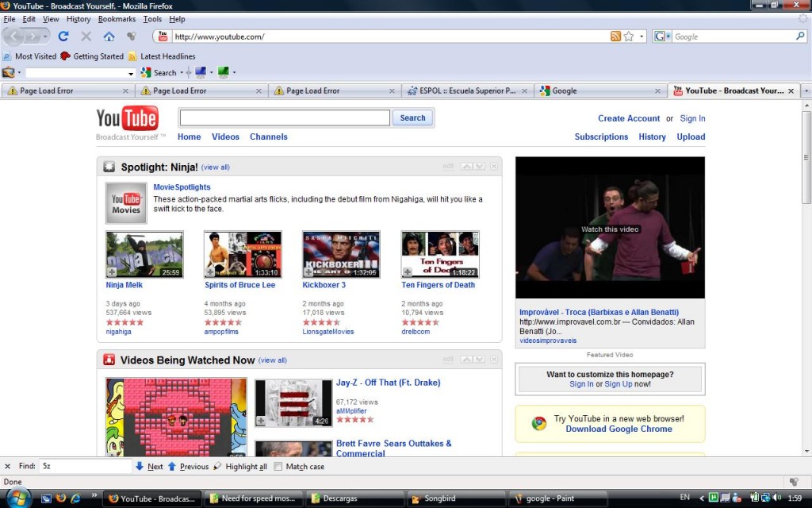This screenshot has height=508, width=812.
Task: Open the Bookmarks menu
Action: (x=117, y=19)
